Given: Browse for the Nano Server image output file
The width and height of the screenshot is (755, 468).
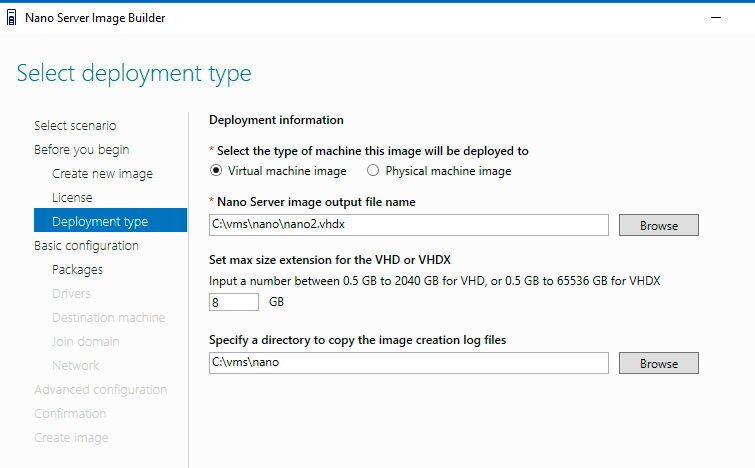Looking at the screenshot, I should (659, 225).
